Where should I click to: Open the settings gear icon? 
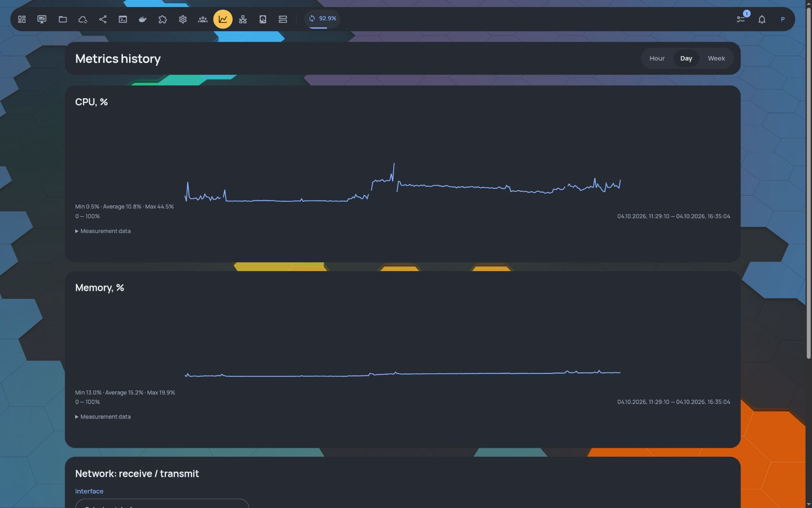(183, 19)
